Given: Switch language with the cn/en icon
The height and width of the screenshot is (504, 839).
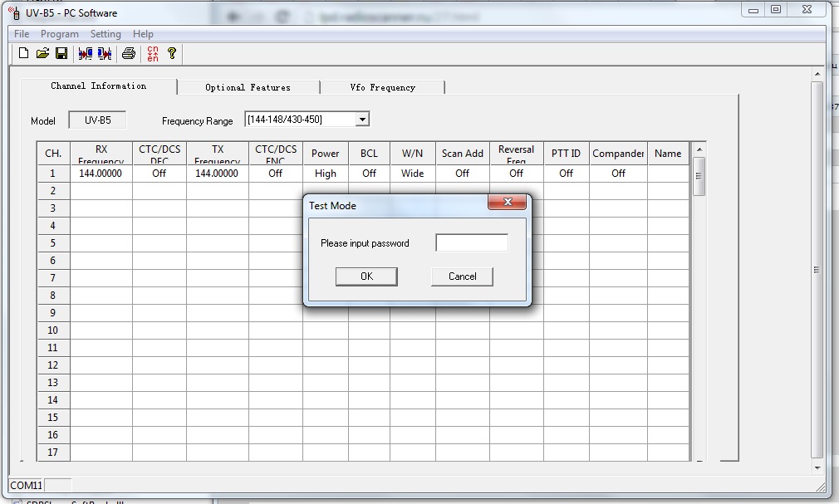Looking at the screenshot, I should coord(153,53).
